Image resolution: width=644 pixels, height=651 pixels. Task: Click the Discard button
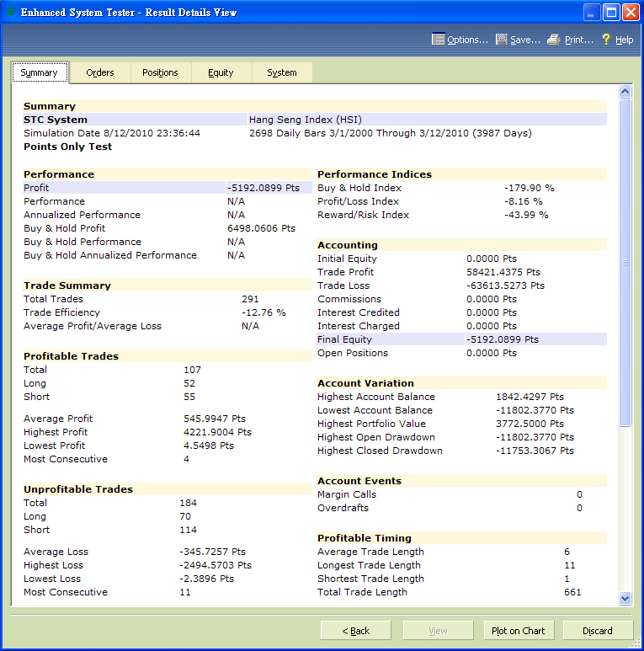[598, 631]
